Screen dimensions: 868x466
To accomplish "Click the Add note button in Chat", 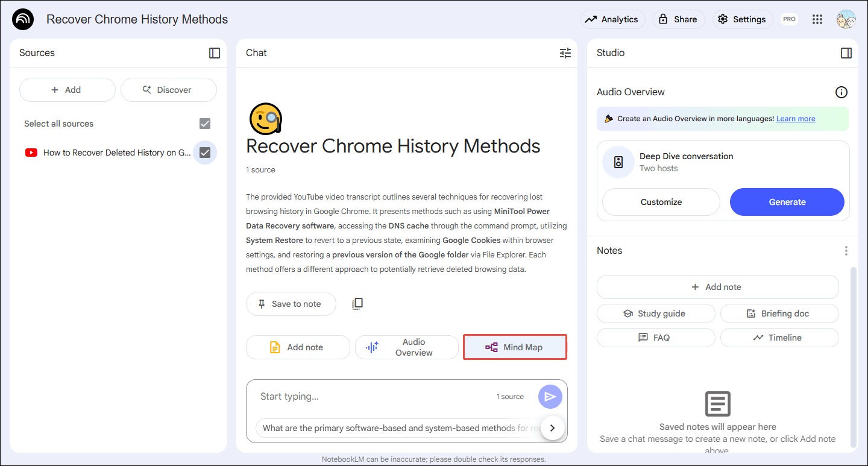I will [x=298, y=347].
